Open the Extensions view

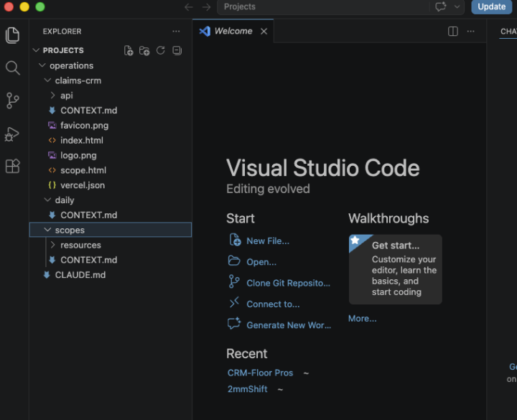coord(12,166)
